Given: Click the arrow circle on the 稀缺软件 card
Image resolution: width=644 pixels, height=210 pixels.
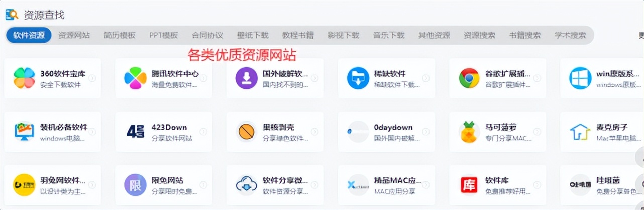Looking at the screenshot, I should (426, 78).
